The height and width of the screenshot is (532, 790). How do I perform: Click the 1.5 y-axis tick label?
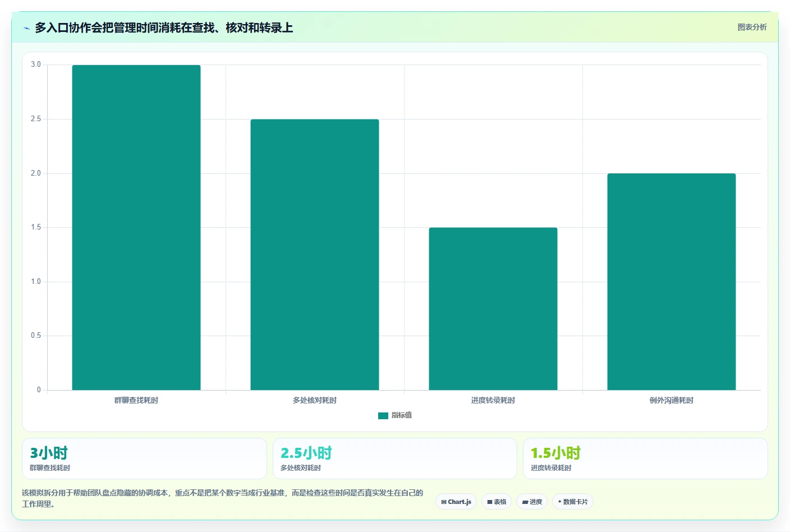[36, 227]
